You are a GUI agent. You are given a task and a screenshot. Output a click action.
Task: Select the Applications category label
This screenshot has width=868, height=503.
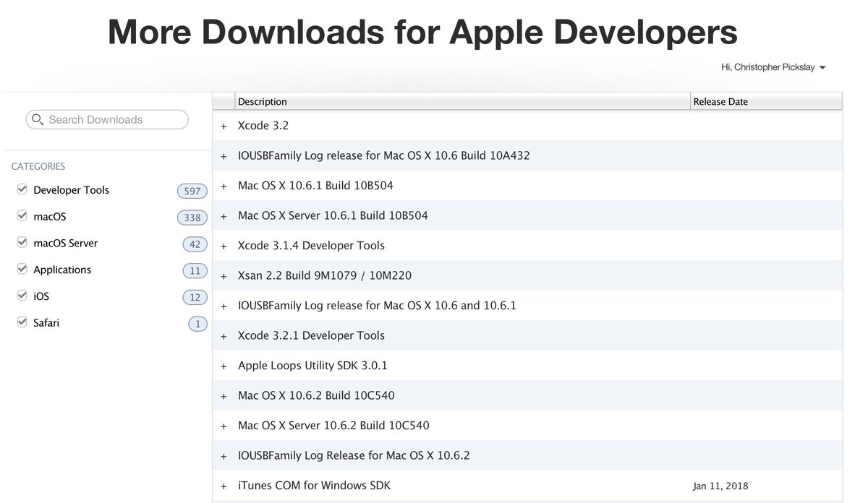62,270
